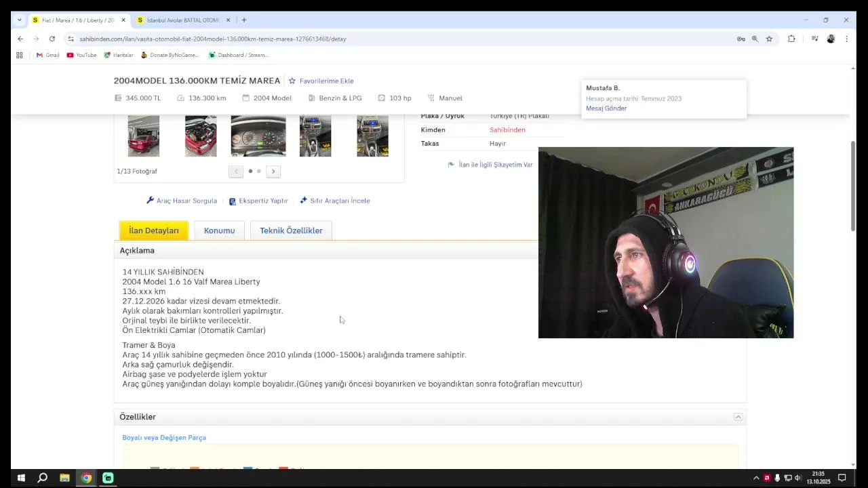Open the Gmail bookmark
Viewport: 868px width, 488px height.
coord(48,55)
